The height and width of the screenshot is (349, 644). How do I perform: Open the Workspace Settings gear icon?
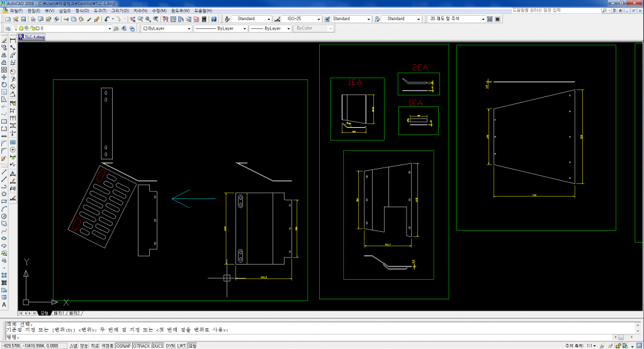coord(490,19)
